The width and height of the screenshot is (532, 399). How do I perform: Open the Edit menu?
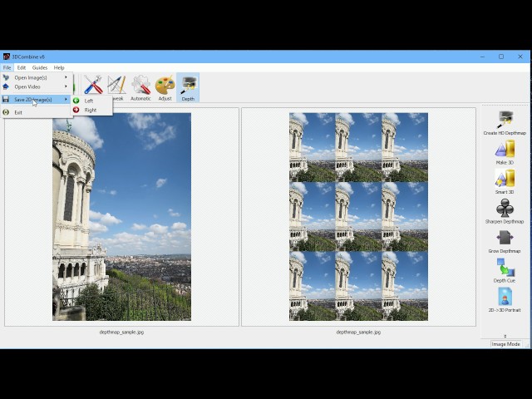point(22,67)
